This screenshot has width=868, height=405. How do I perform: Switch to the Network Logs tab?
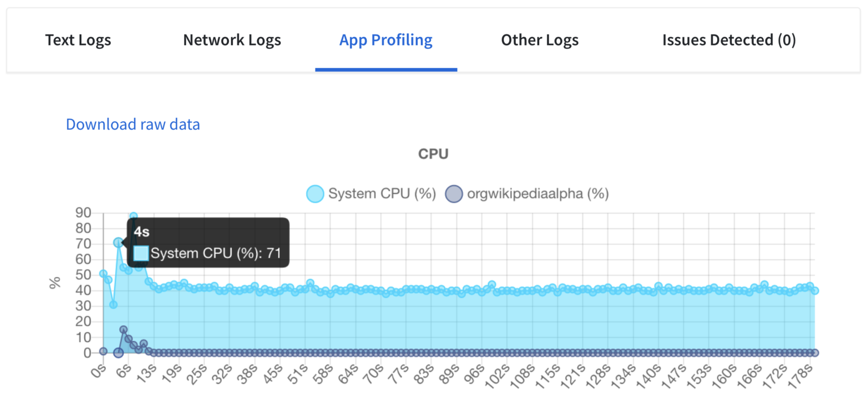pos(232,40)
